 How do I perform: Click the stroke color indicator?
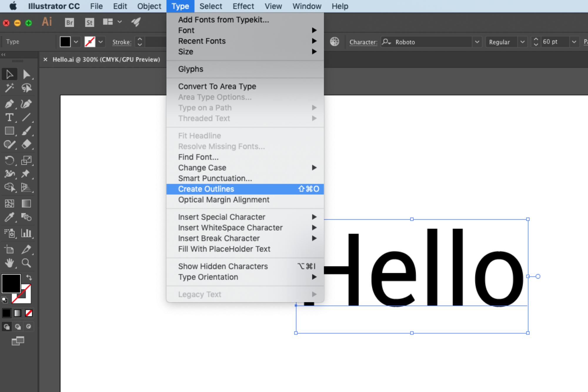(90, 41)
